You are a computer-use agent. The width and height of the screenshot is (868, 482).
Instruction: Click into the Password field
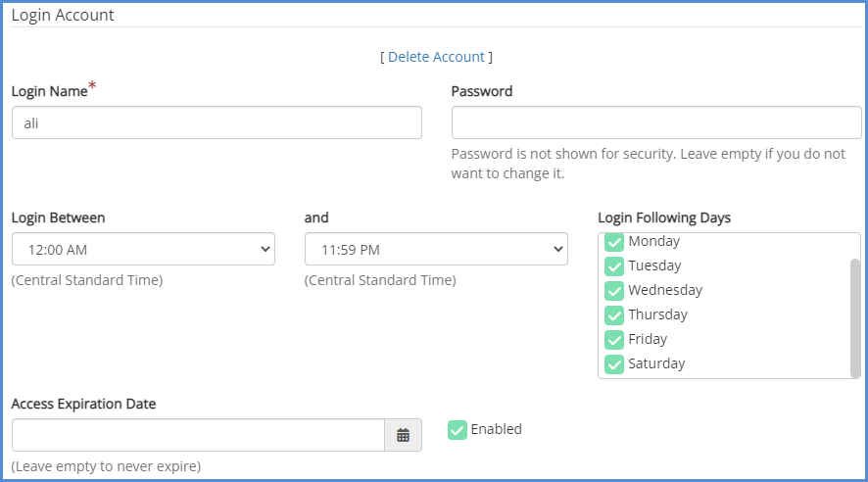pyautogui.click(x=656, y=122)
